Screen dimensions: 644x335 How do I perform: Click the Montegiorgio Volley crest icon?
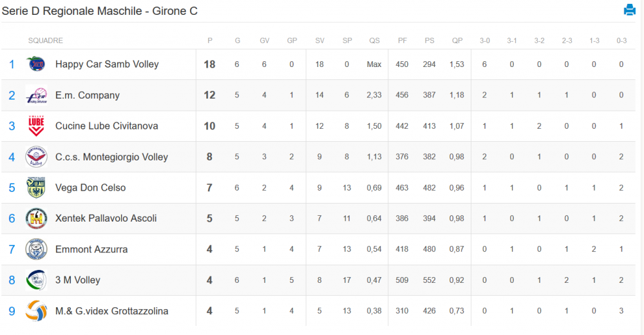point(36,157)
